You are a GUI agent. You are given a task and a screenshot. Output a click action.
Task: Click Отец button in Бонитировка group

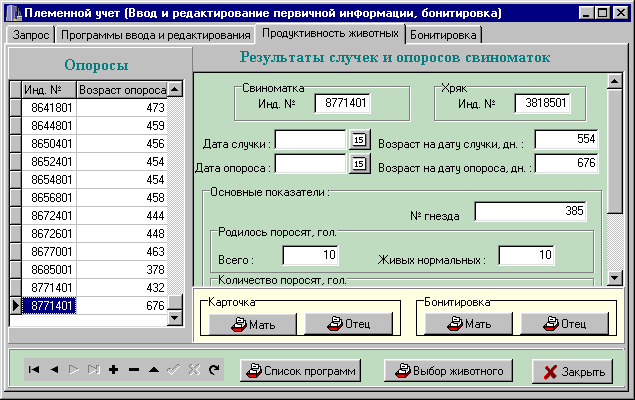tap(565, 324)
